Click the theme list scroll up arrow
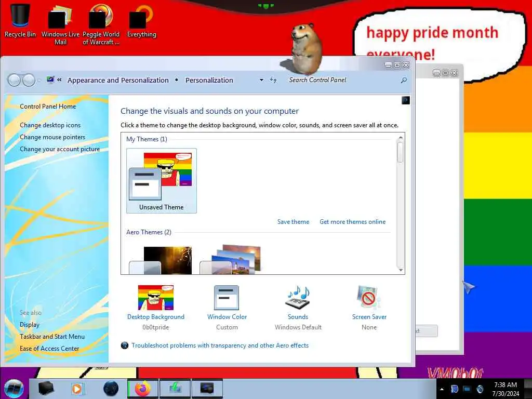This screenshot has height=399, width=532. (401, 137)
